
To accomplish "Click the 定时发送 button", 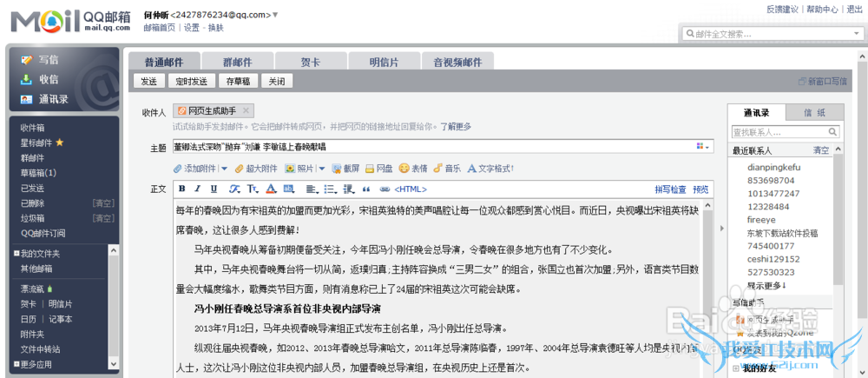I will click(x=192, y=81).
